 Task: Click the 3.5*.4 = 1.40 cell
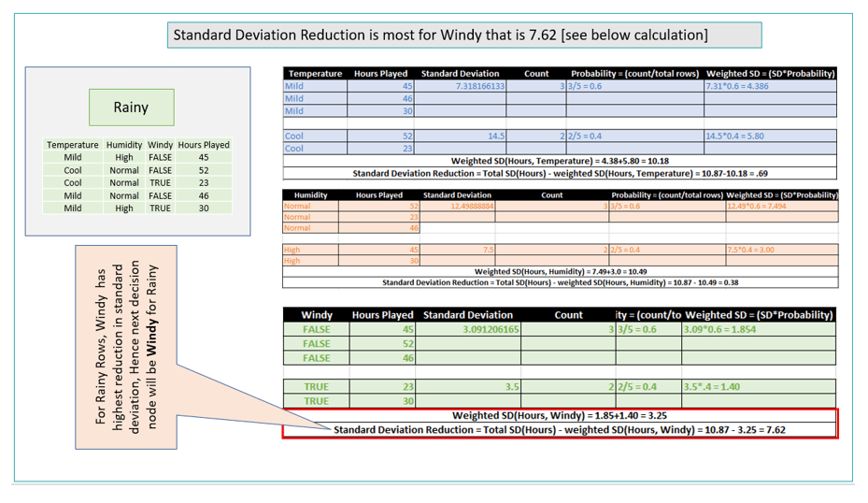(758, 386)
